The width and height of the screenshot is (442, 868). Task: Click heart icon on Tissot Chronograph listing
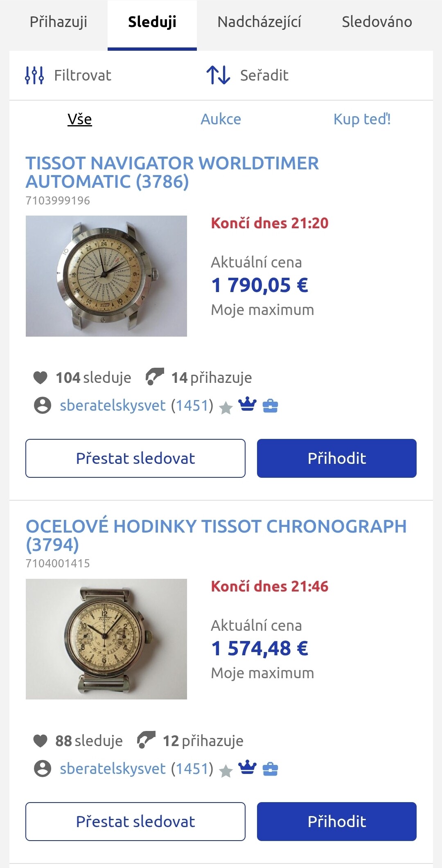40,741
